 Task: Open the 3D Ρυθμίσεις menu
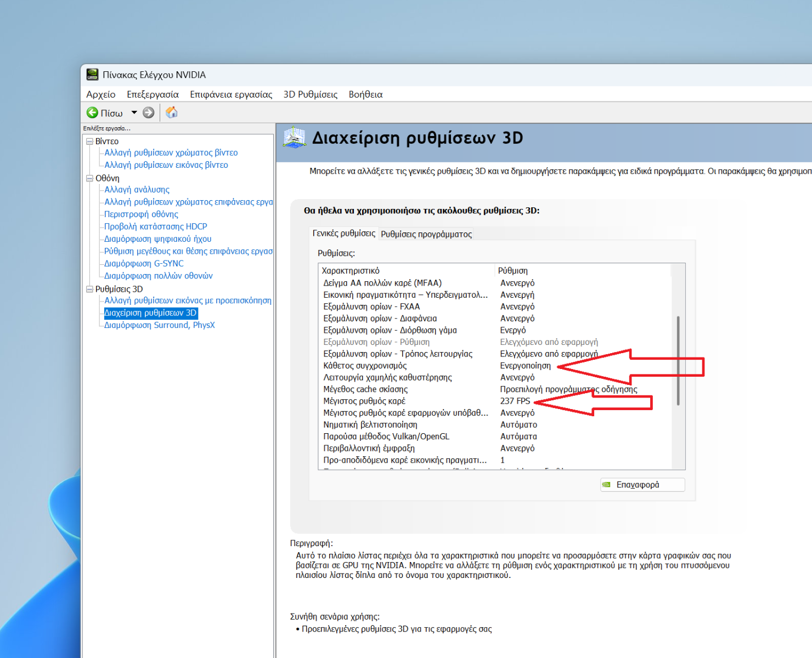[x=311, y=94]
